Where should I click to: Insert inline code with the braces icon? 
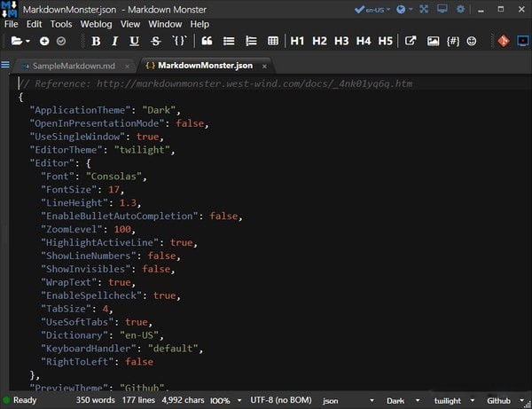coord(179,41)
